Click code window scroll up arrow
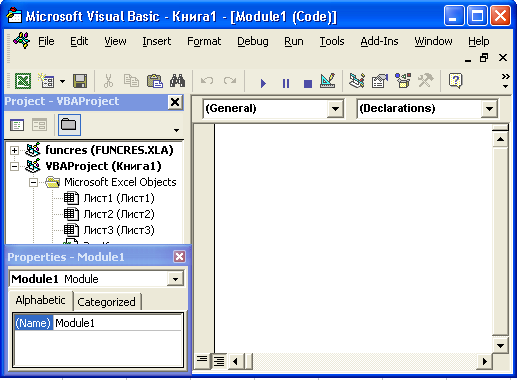 point(500,139)
